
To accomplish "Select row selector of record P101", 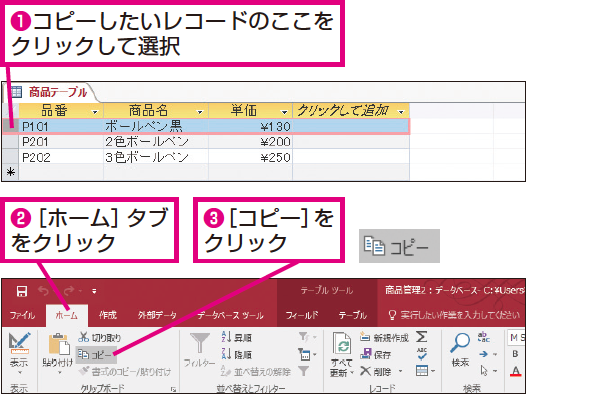I will (11, 126).
